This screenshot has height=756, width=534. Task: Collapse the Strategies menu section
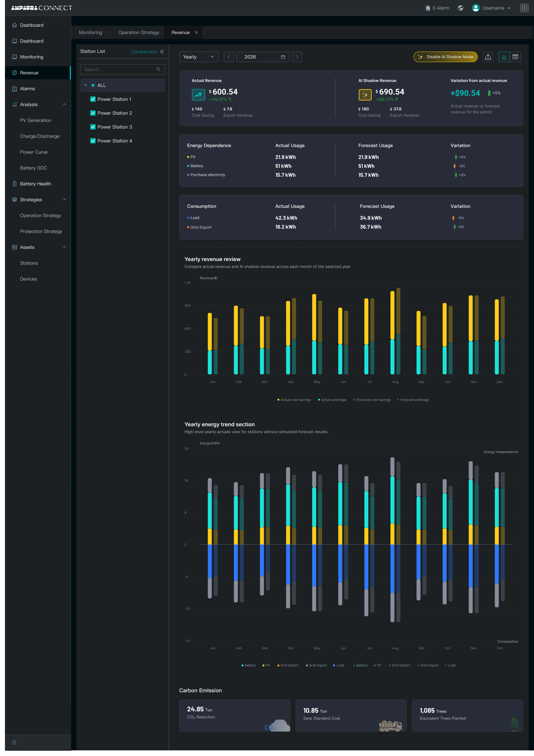coord(64,200)
